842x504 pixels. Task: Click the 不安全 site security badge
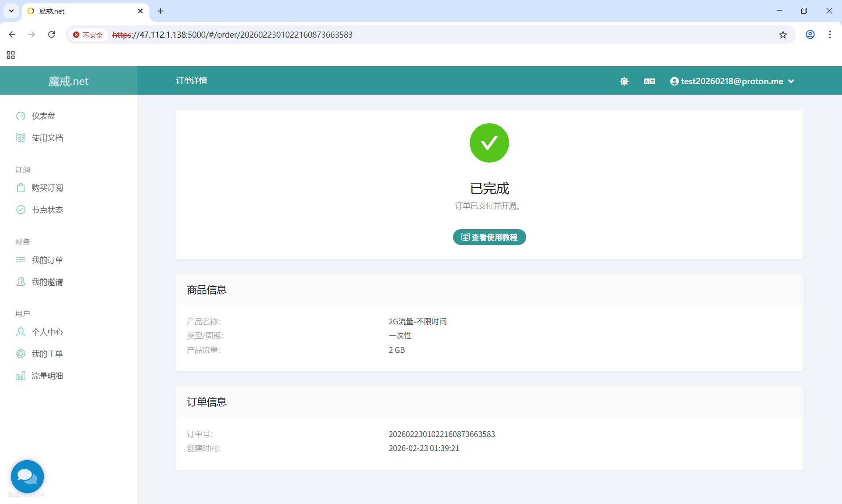tap(88, 35)
